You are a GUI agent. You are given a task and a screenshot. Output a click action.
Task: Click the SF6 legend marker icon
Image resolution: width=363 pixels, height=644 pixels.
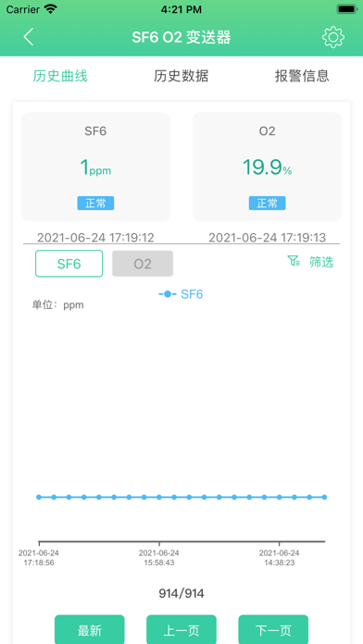[168, 294]
